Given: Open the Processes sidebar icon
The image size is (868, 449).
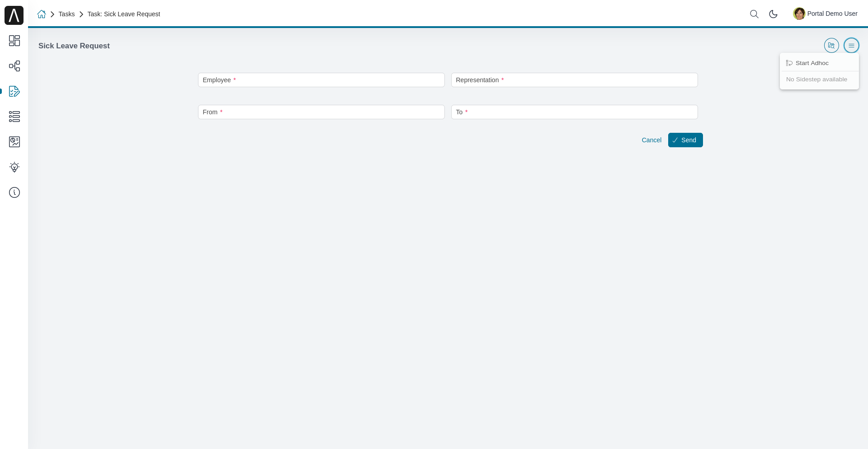Looking at the screenshot, I should 14,66.
